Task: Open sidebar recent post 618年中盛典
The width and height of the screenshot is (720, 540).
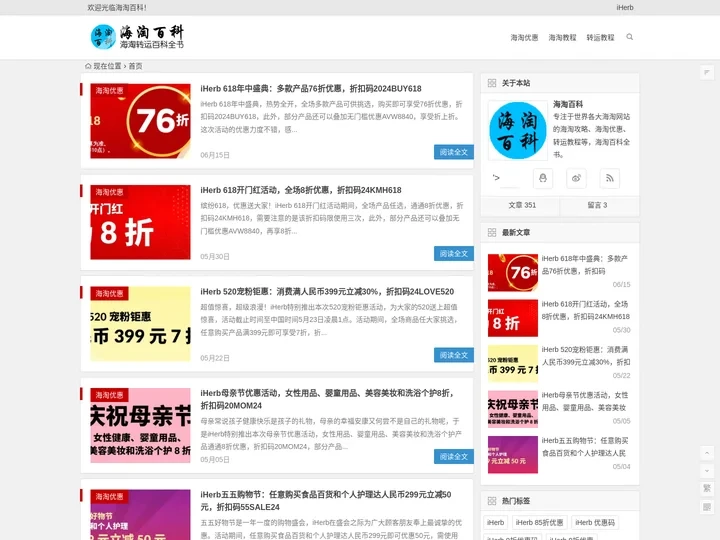Action: click(585, 265)
